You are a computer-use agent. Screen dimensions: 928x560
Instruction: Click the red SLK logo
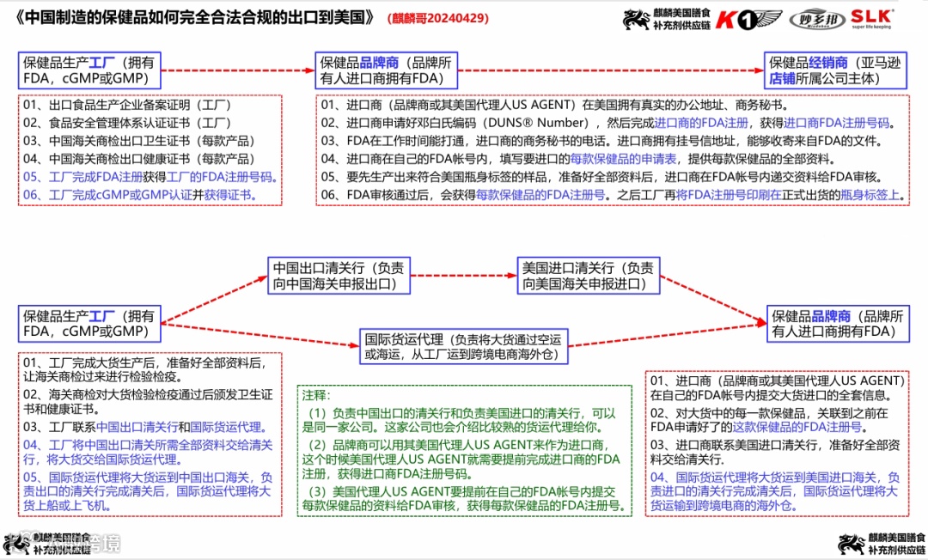(x=872, y=19)
